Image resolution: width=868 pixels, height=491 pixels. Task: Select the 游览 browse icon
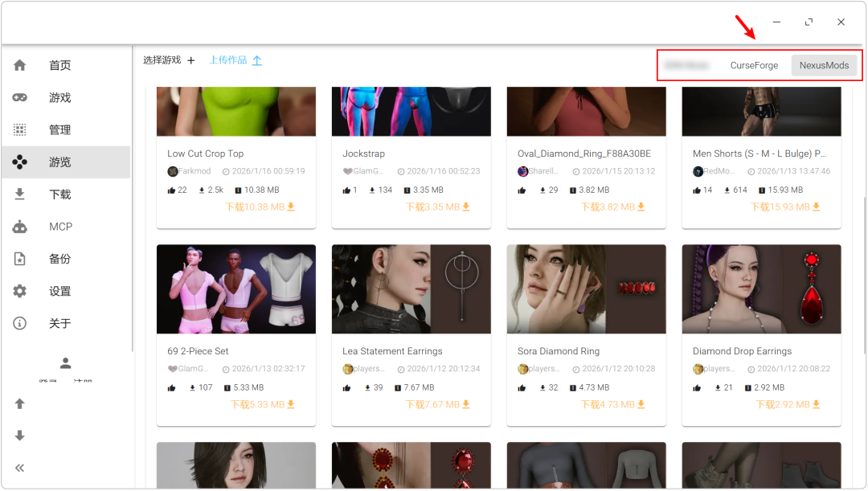(20, 162)
